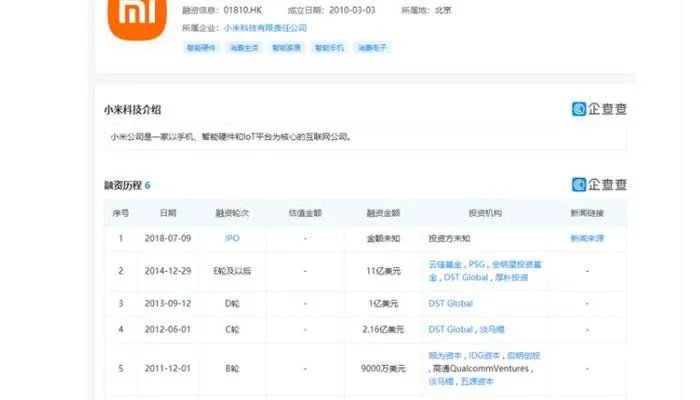Open the 启明创投 investor link
700x400 pixels.
pyautogui.click(x=523, y=356)
